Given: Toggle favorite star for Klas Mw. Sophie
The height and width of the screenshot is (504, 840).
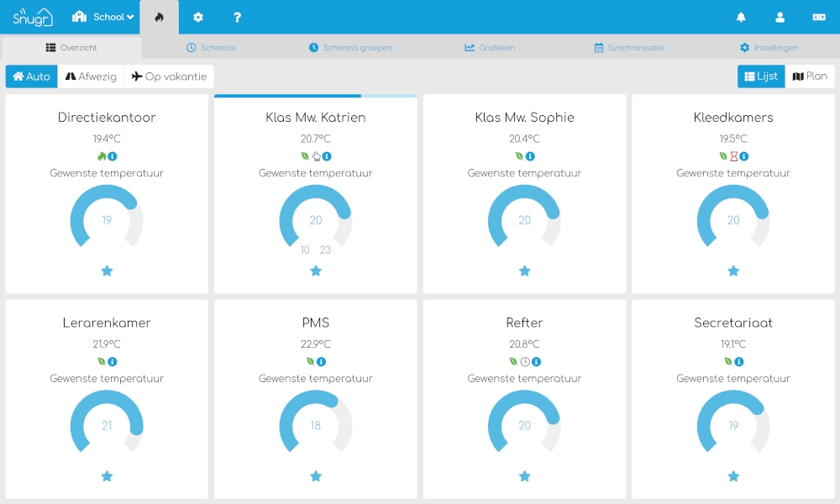Looking at the screenshot, I should click(x=524, y=271).
